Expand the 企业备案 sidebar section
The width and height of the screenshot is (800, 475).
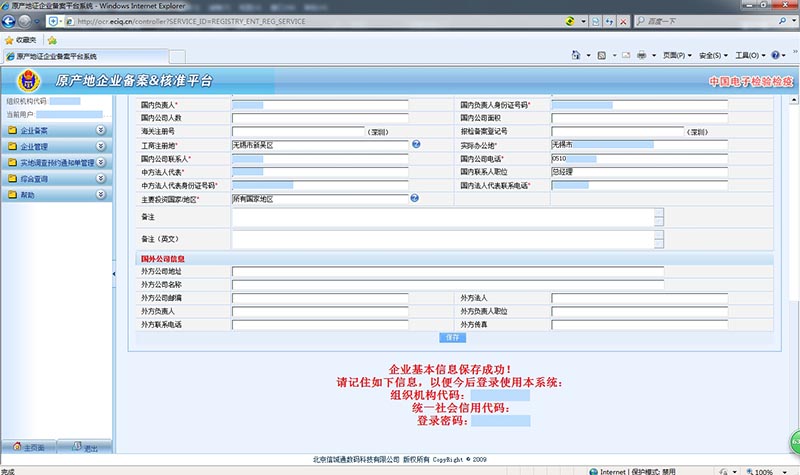(x=100, y=131)
